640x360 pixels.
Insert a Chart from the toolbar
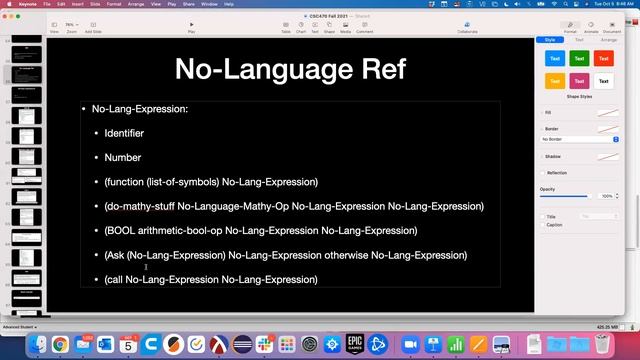[x=301, y=27]
